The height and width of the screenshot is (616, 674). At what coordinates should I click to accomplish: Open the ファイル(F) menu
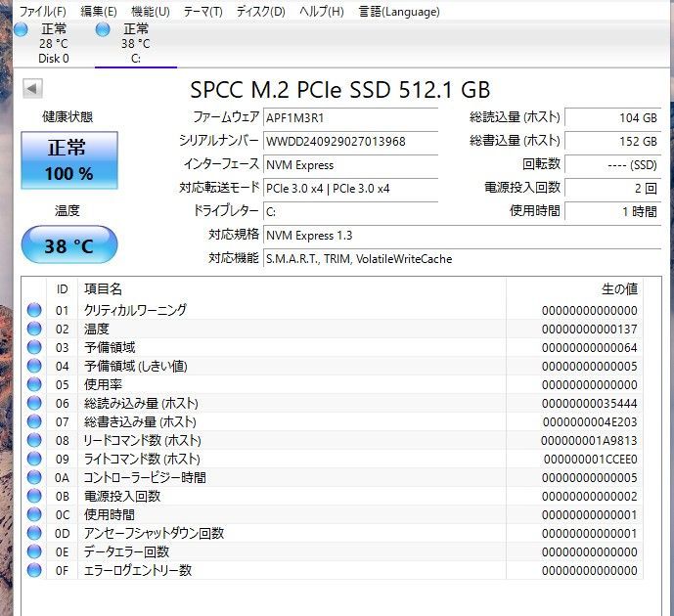(43, 12)
